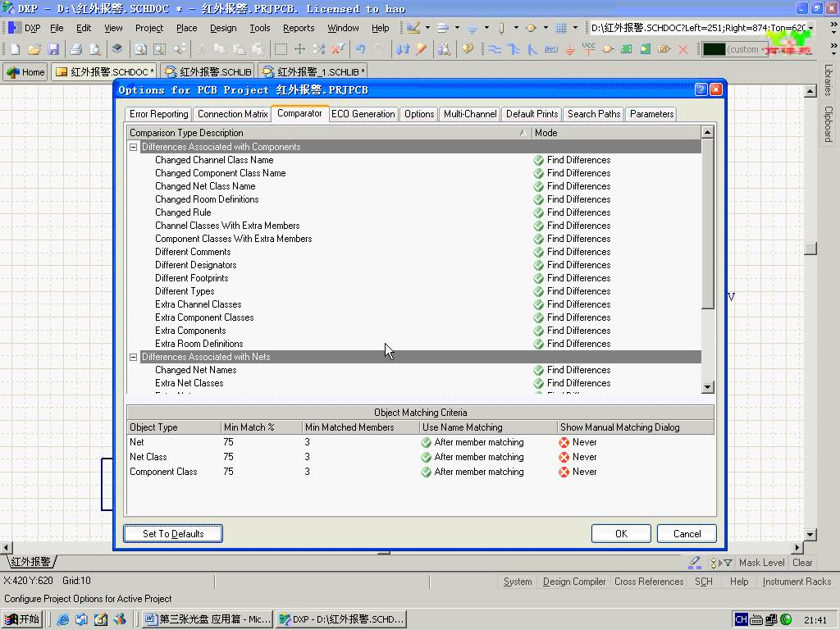Click the comparison list vertical scrollbar thumb
Screen dimensions: 840x630
point(708,224)
